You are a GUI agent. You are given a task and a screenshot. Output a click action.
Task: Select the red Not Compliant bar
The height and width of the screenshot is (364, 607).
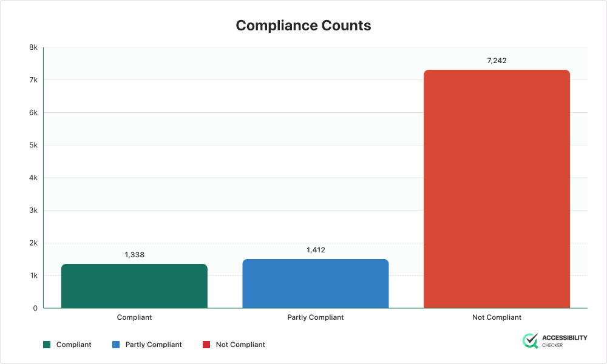point(496,189)
